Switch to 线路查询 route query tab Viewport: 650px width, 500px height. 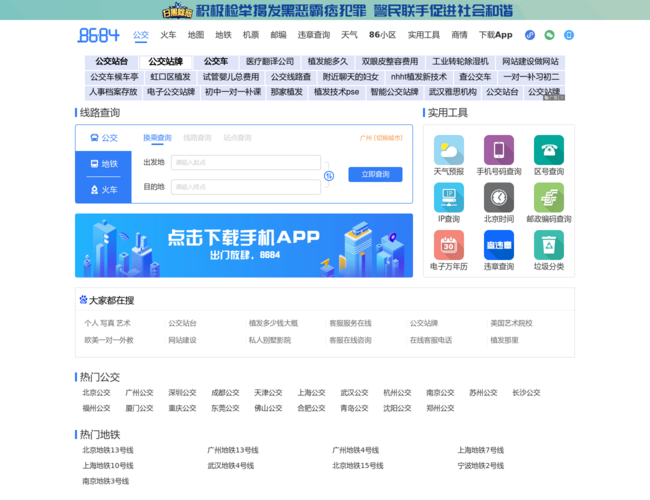click(x=197, y=138)
